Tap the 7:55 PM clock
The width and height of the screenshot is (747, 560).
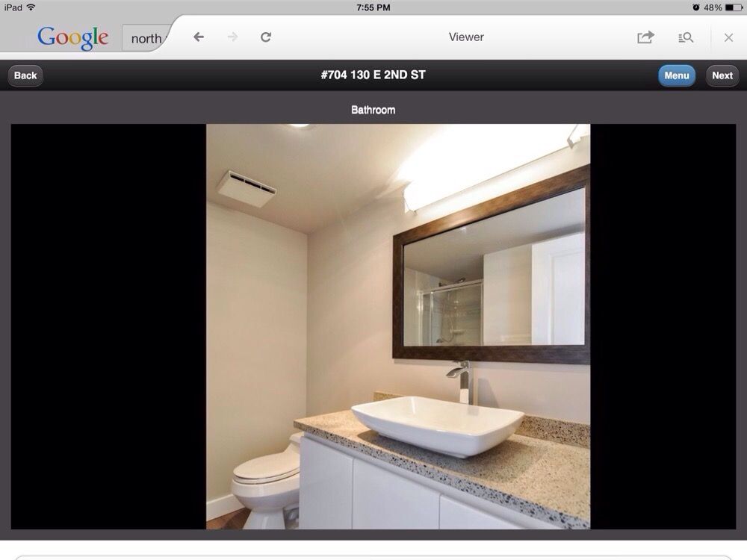[373, 7]
